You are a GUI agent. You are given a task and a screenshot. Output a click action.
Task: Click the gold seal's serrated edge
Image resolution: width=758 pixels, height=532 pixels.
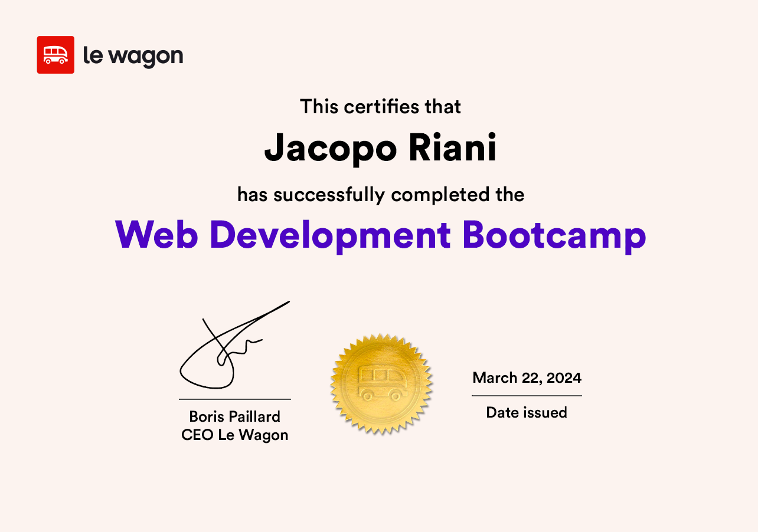click(382, 340)
